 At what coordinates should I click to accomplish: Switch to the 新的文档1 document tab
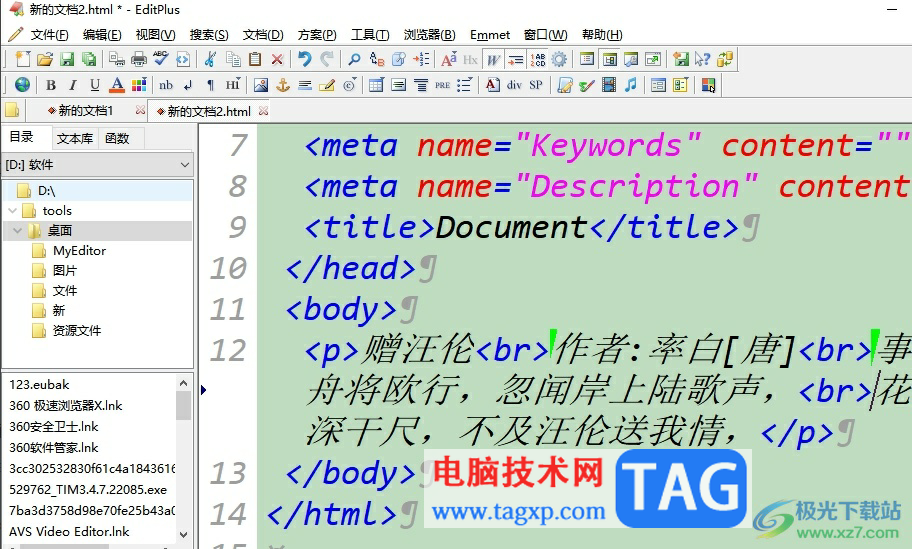[x=86, y=110]
